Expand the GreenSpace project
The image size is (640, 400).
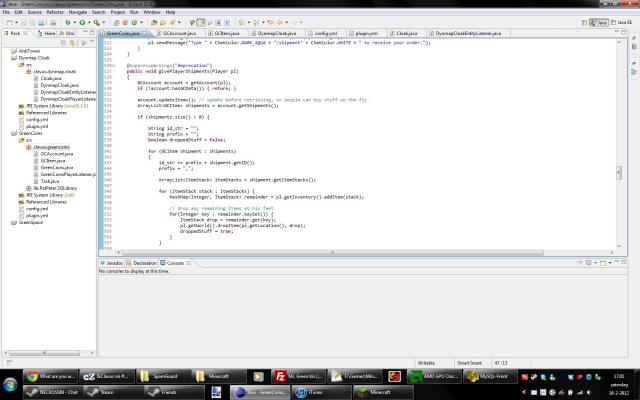click(x=5, y=222)
